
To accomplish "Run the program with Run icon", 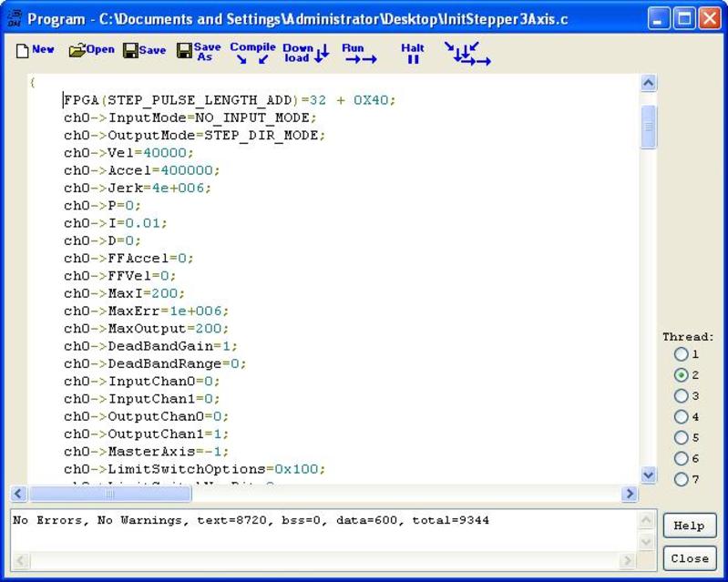I will pos(359,53).
